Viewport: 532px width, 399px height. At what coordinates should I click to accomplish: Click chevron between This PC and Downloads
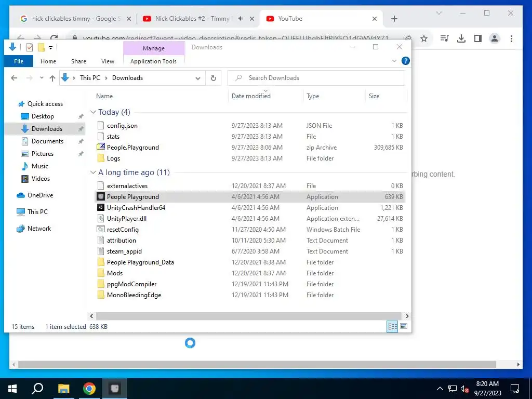coord(106,78)
